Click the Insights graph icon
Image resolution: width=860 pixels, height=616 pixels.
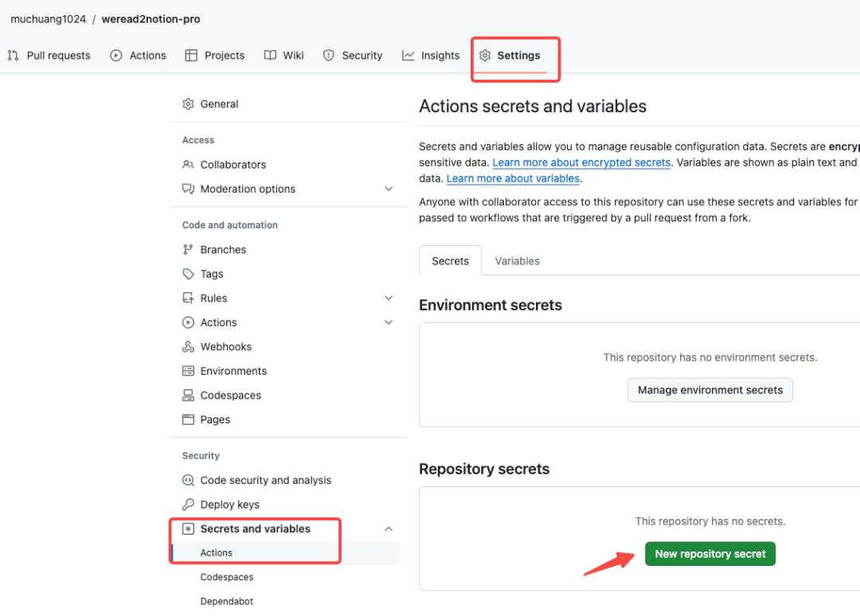408,56
